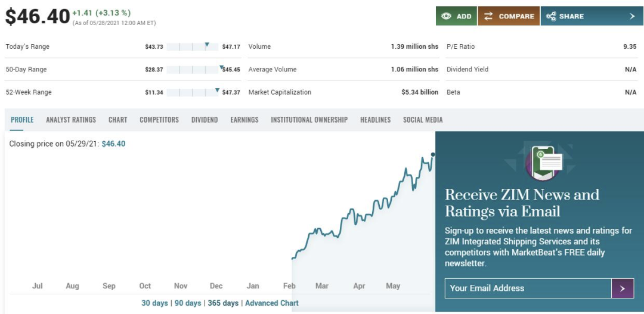Open the Social Media tab
Screen dimensions: 644x314
(x=423, y=120)
